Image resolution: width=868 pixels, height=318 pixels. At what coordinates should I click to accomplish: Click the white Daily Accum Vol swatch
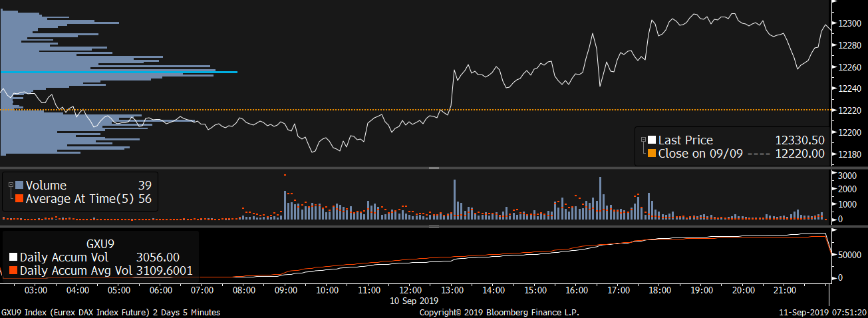coord(13,257)
